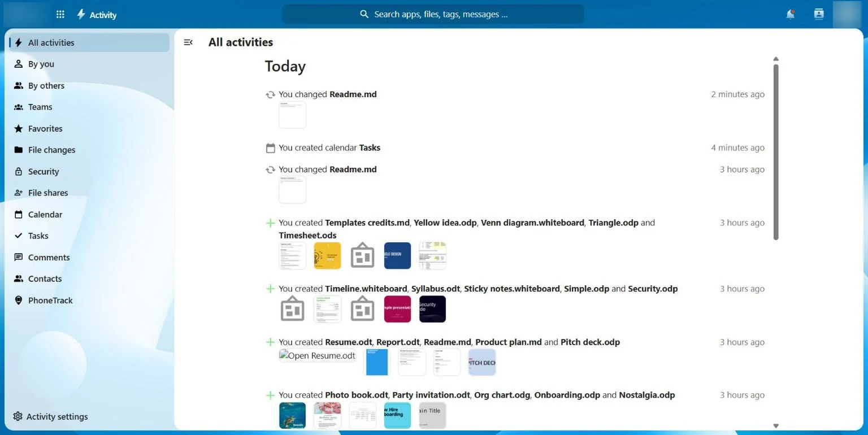Click the Teams group icon
Viewport: 868px width, 435px height.
click(x=19, y=107)
